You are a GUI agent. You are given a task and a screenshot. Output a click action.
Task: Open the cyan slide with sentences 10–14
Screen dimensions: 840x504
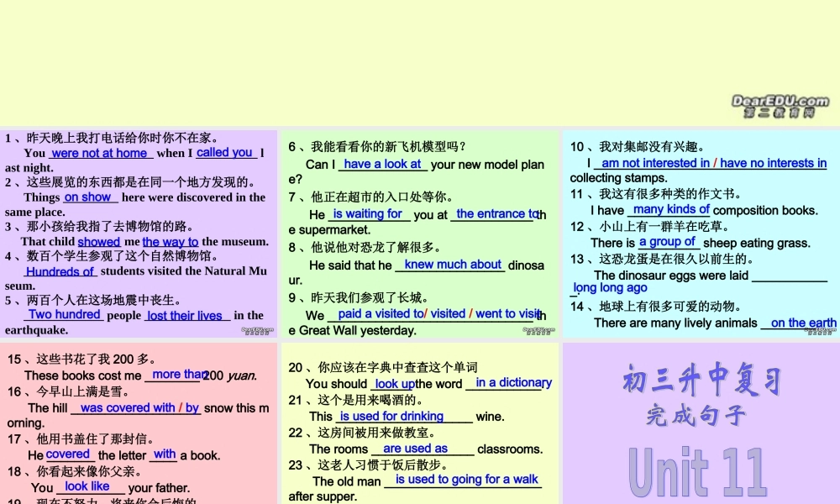coord(701,234)
